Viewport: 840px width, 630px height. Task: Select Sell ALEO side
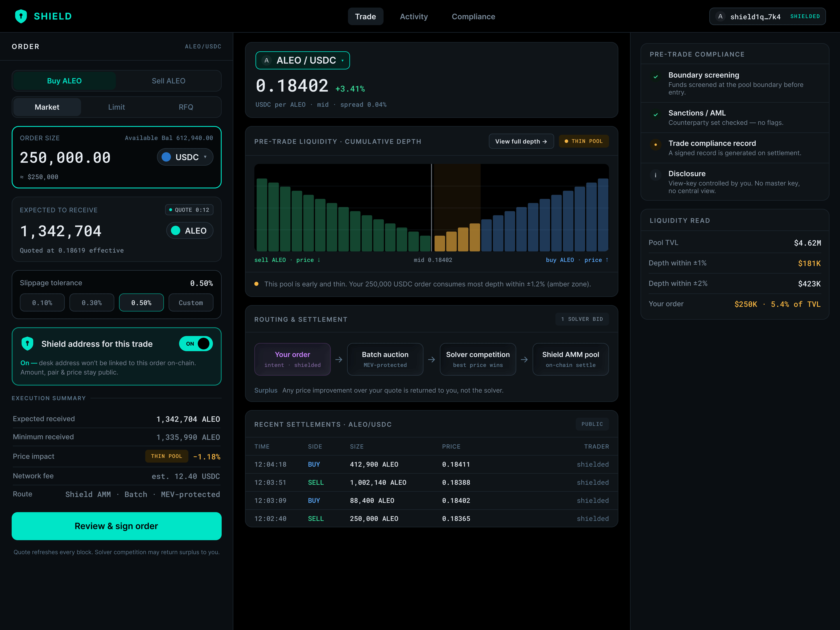point(169,81)
